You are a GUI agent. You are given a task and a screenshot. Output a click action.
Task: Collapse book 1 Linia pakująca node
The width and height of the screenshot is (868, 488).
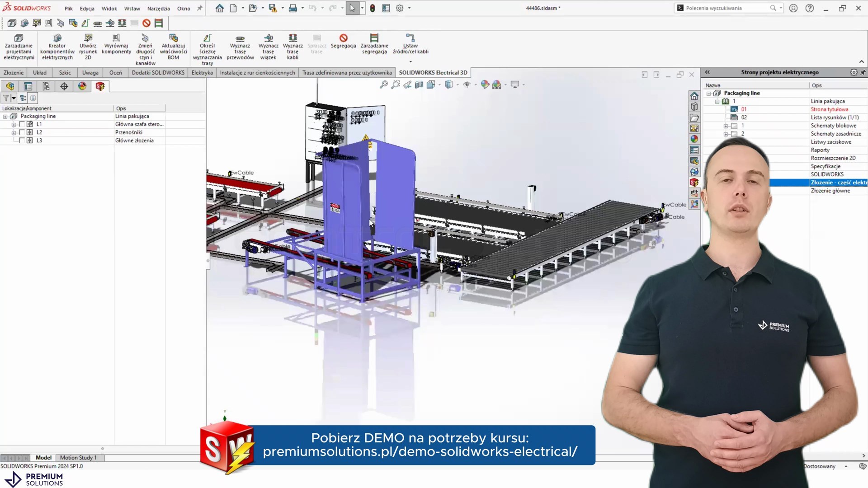pos(717,102)
